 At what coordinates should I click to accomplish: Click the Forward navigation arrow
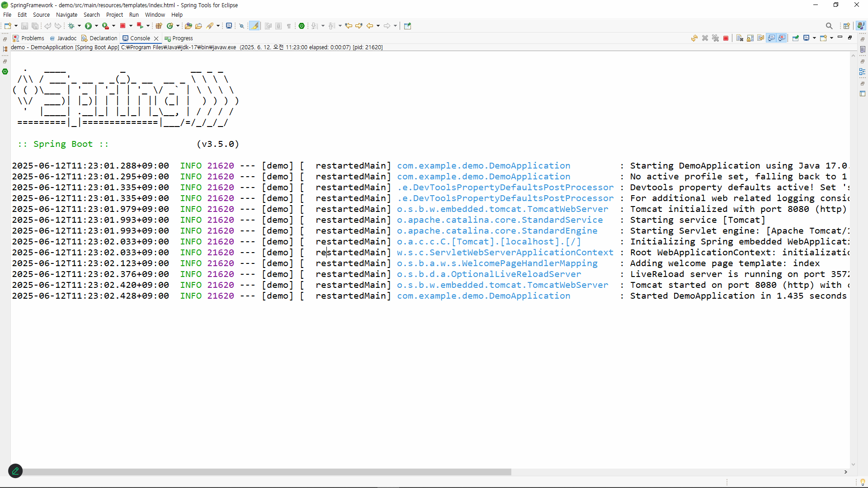(387, 26)
